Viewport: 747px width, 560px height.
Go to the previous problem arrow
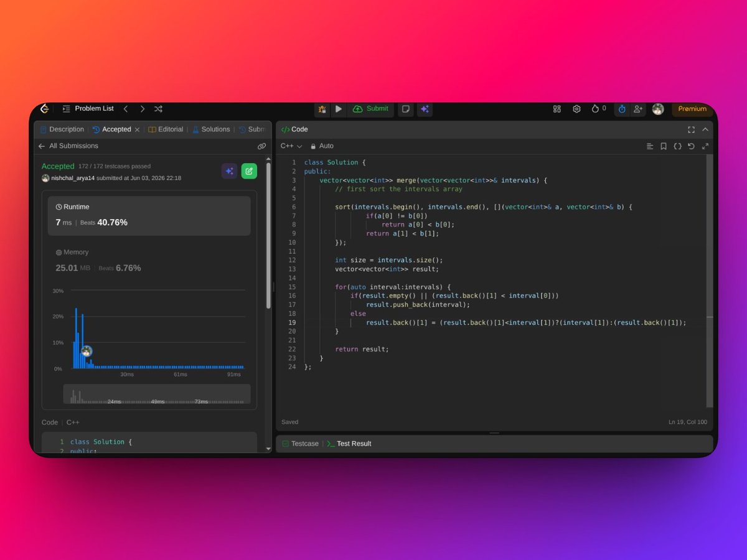pyautogui.click(x=126, y=109)
